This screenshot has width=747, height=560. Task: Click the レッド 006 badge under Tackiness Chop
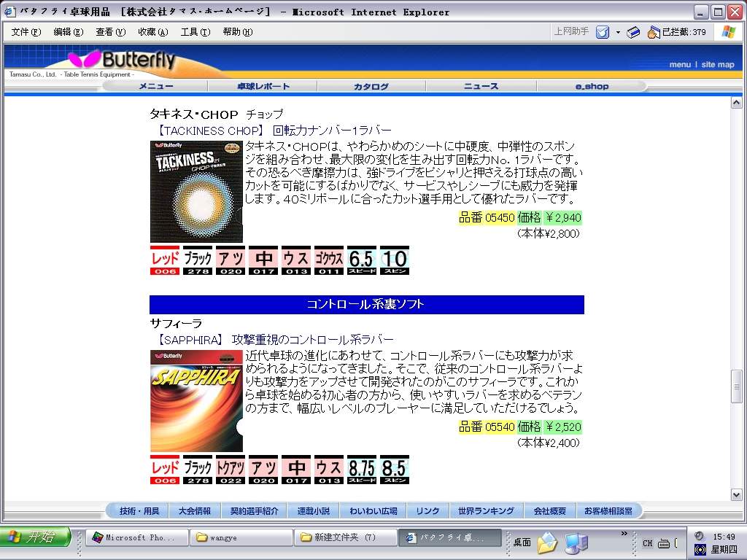coord(165,260)
